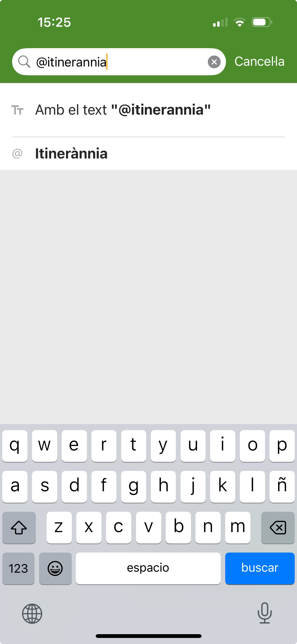Tap the blue buscar key
Image resolution: width=297 pixels, height=644 pixels.
260,568
